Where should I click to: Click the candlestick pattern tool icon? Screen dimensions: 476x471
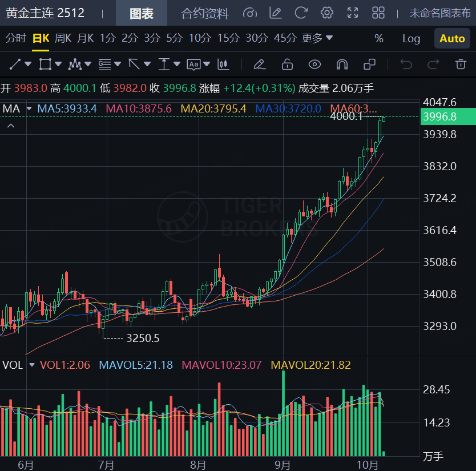(x=223, y=64)
